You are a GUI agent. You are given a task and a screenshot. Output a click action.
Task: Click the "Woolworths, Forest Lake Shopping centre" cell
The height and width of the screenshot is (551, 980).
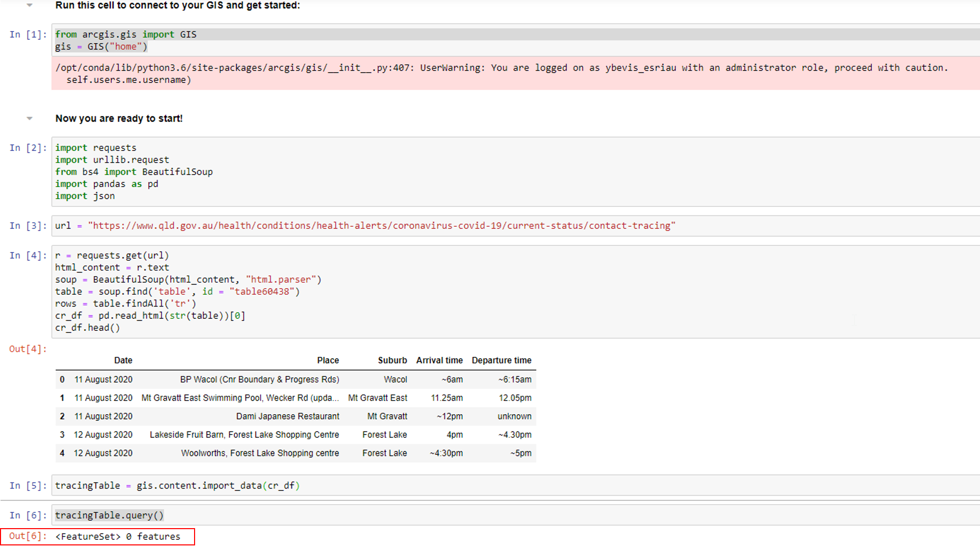[260, 453]
